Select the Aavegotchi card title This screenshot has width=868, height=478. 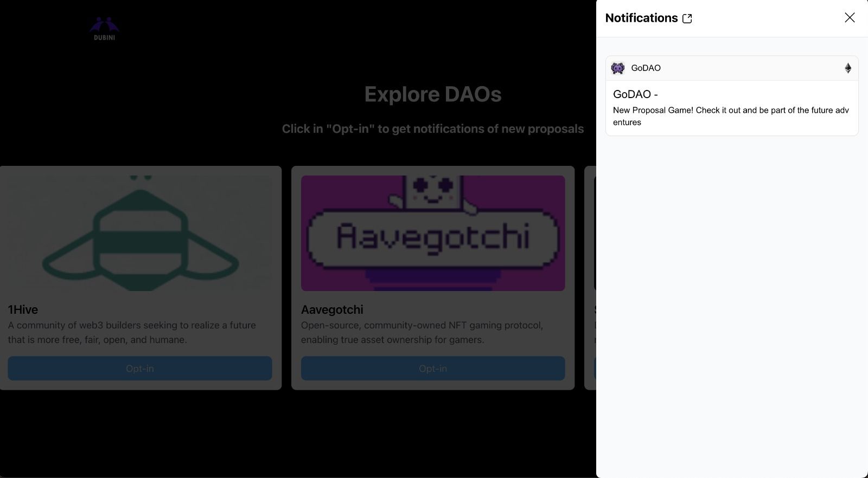tap(332, 310)
